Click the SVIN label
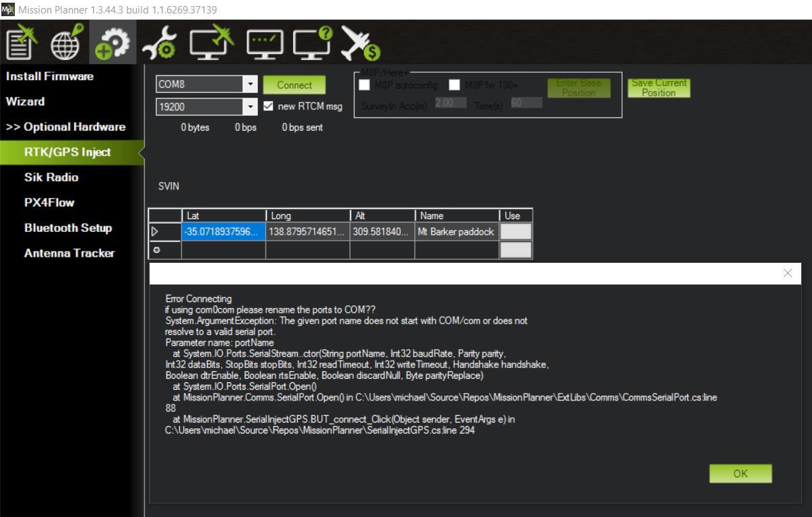This screenshot has height=517, width=812. 169,187
